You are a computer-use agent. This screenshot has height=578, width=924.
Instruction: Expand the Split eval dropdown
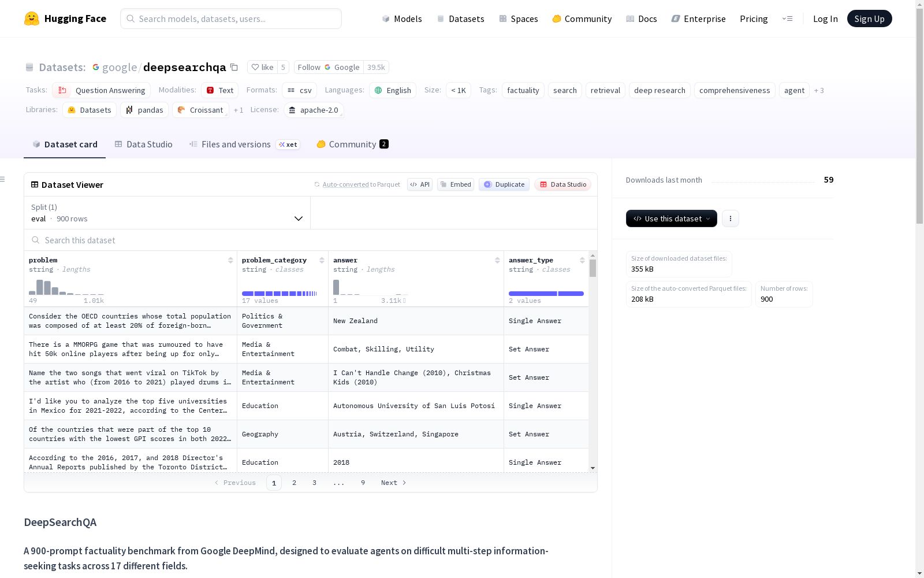(x=167, y=213)
